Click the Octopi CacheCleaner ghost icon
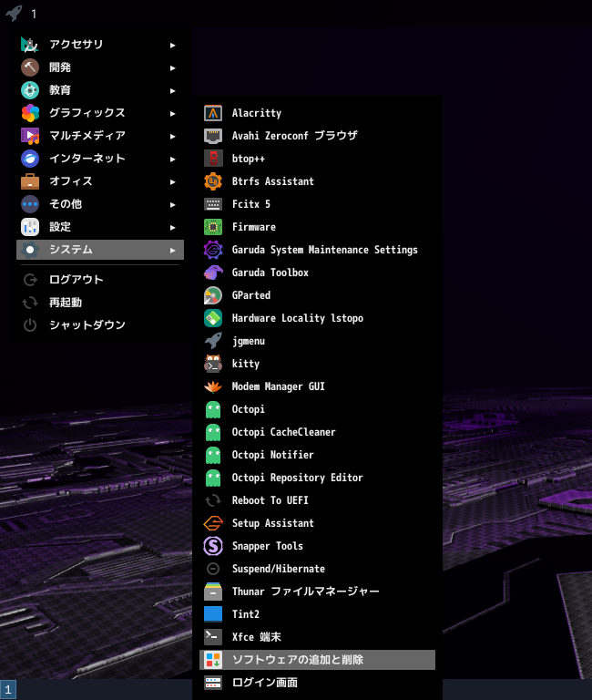 [213, 432]
